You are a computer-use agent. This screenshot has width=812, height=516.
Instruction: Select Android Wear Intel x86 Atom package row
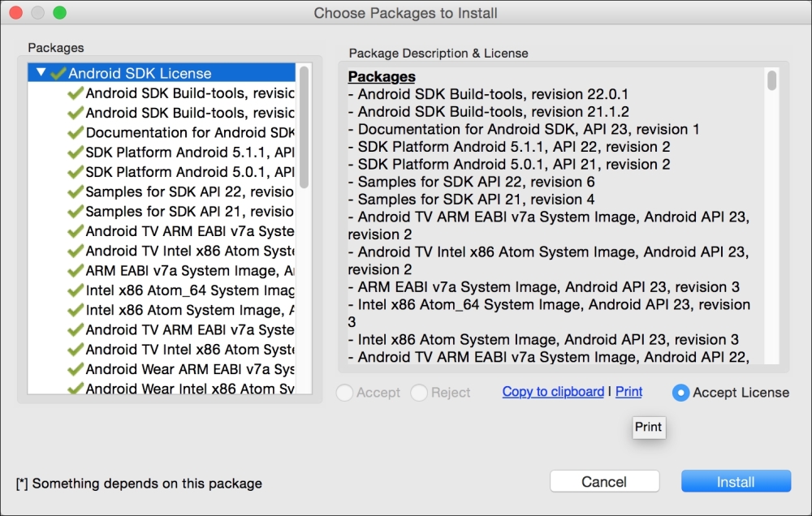click(x=161, y=388)
